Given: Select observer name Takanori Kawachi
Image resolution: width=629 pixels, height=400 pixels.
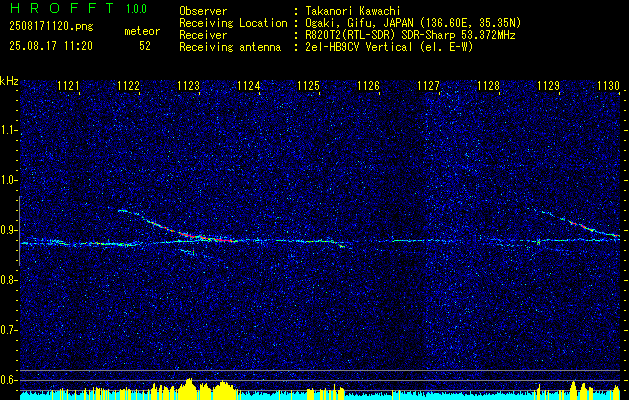Looking at the screenshot, I should pos(352,11).
